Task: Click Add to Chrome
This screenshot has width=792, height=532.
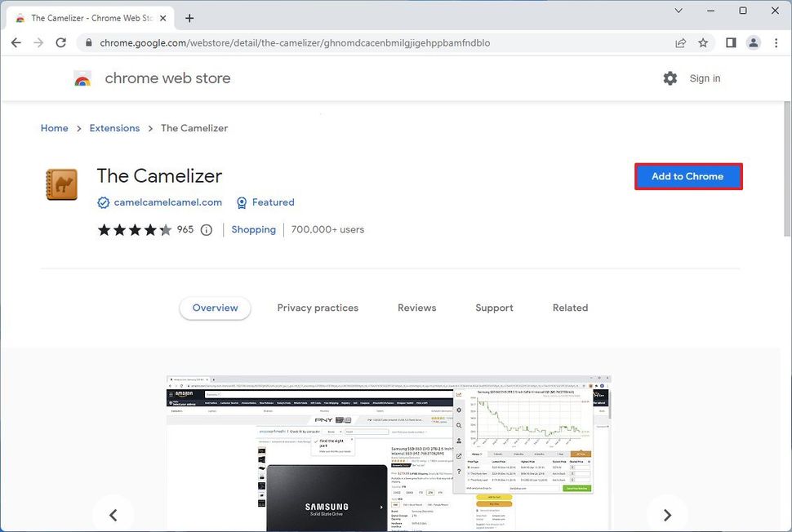Action: [x=687, y=176]
